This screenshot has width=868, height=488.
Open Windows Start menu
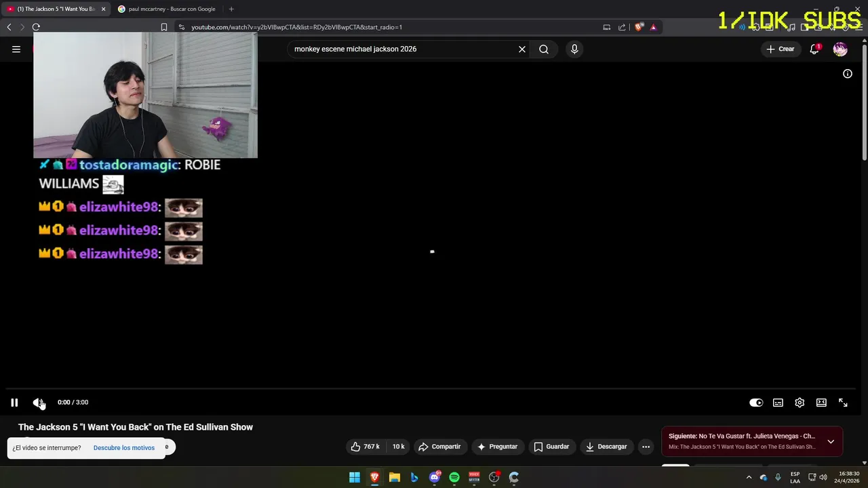[x=355, y=477]
